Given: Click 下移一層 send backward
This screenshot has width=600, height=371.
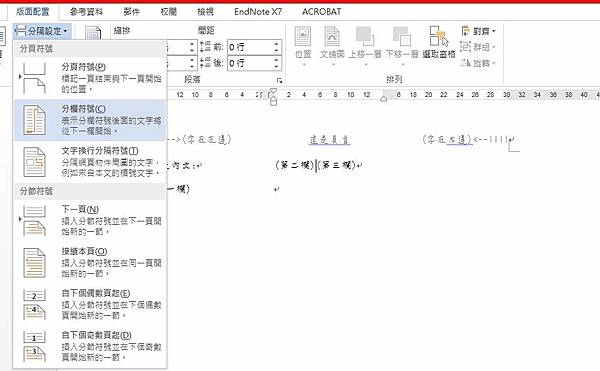Looking at the screenshot, I should (402, 46).
